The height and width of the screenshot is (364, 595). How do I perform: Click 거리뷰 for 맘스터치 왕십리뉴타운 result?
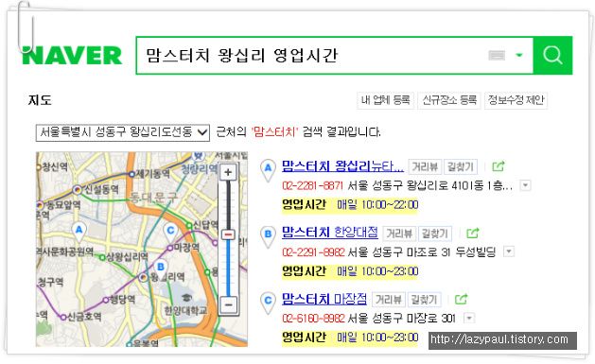coord(425,166)
